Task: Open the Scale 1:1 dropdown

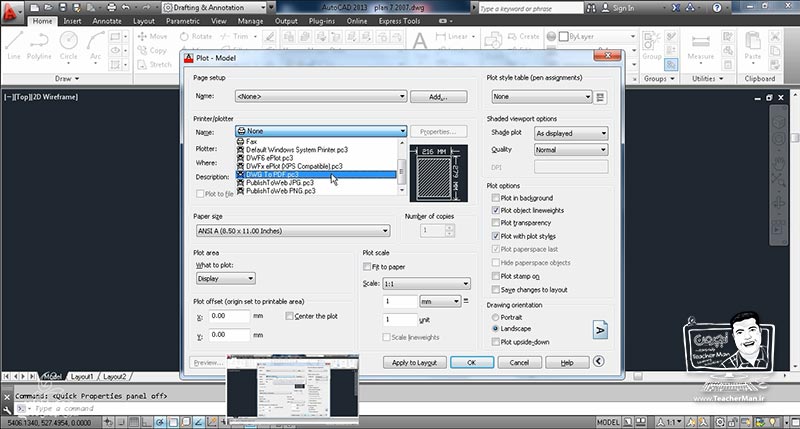Action: 427,284
